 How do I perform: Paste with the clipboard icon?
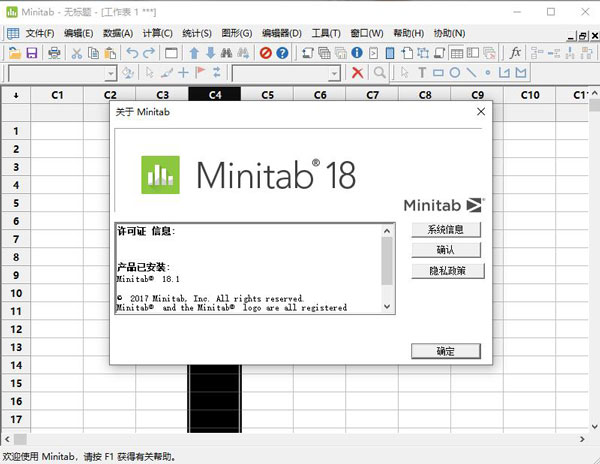[x=110, y=53]
